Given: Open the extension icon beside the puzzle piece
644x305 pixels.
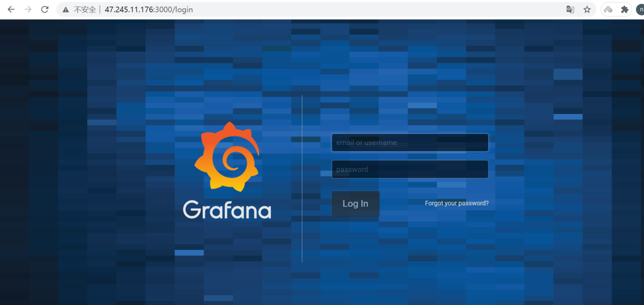Looking at the screenshot, I should [x=608, y=10].
